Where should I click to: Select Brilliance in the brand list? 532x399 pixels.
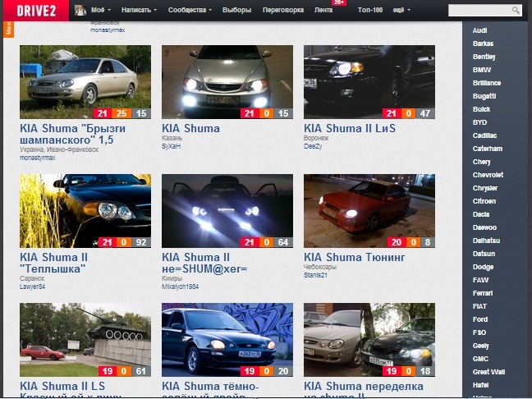click(487, 83)
